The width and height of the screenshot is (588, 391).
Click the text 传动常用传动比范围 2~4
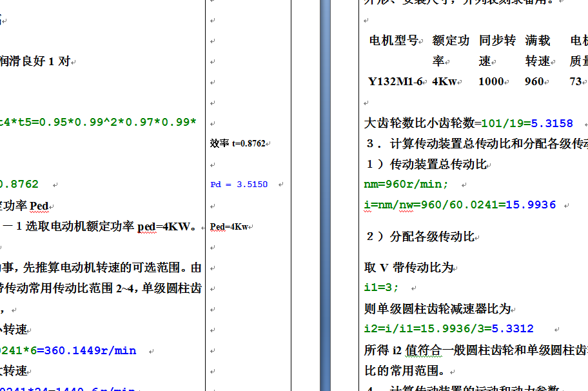(69, 288)
